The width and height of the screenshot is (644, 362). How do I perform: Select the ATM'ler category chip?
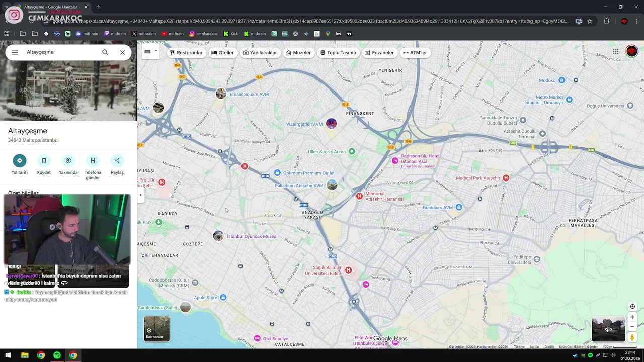(415, 53)
